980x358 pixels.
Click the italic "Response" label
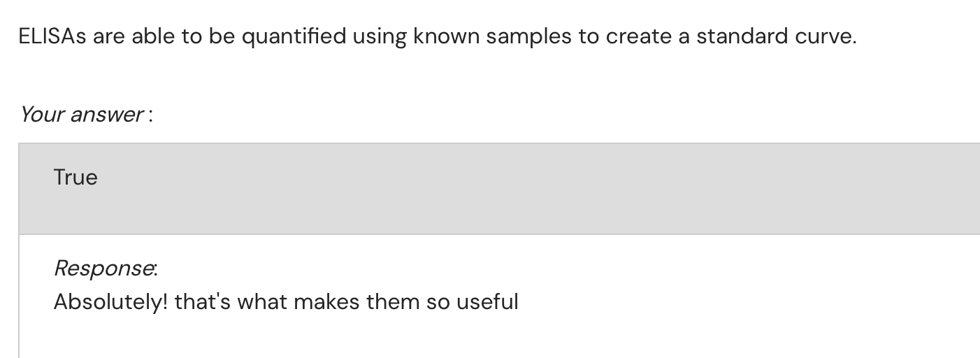[x=104, y=268]
